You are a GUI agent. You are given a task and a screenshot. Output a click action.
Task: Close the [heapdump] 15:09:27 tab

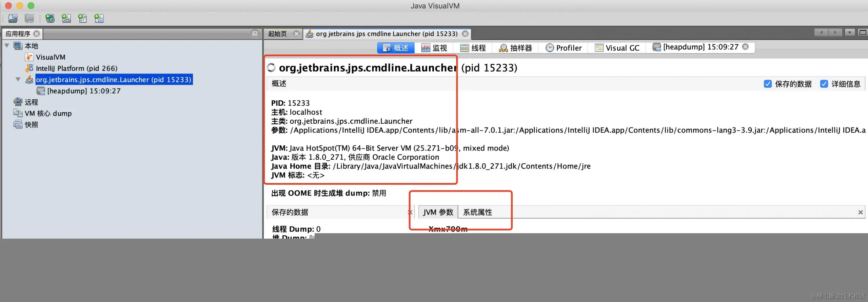[745, 47]
